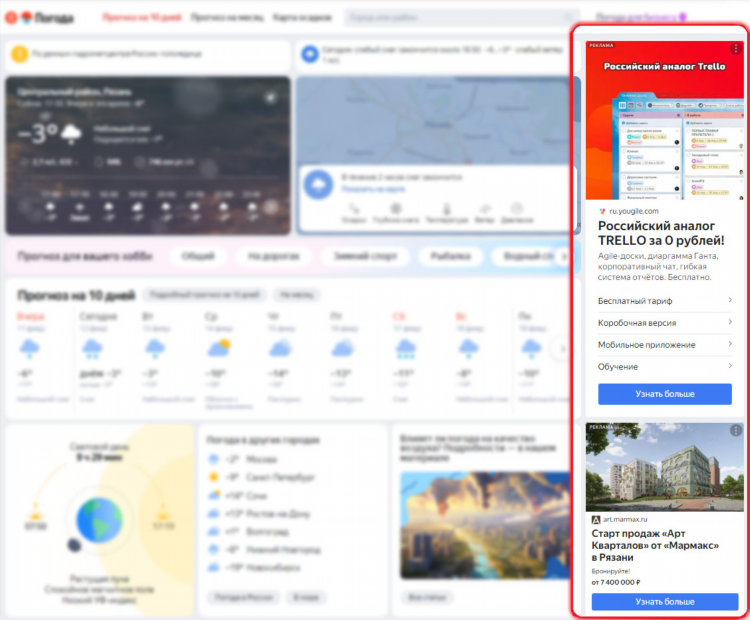Click the YouGile ad banner image

(665, 120)
